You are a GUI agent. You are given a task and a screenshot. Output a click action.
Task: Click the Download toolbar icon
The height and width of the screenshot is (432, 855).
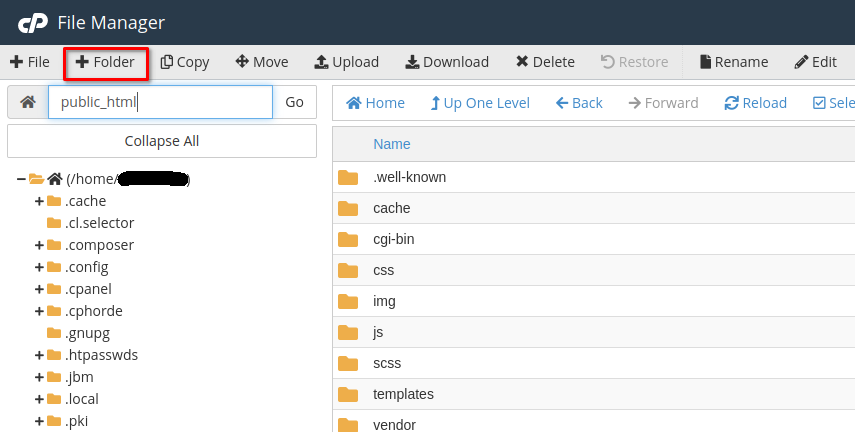pyautogui.click(x=447, y=62)
